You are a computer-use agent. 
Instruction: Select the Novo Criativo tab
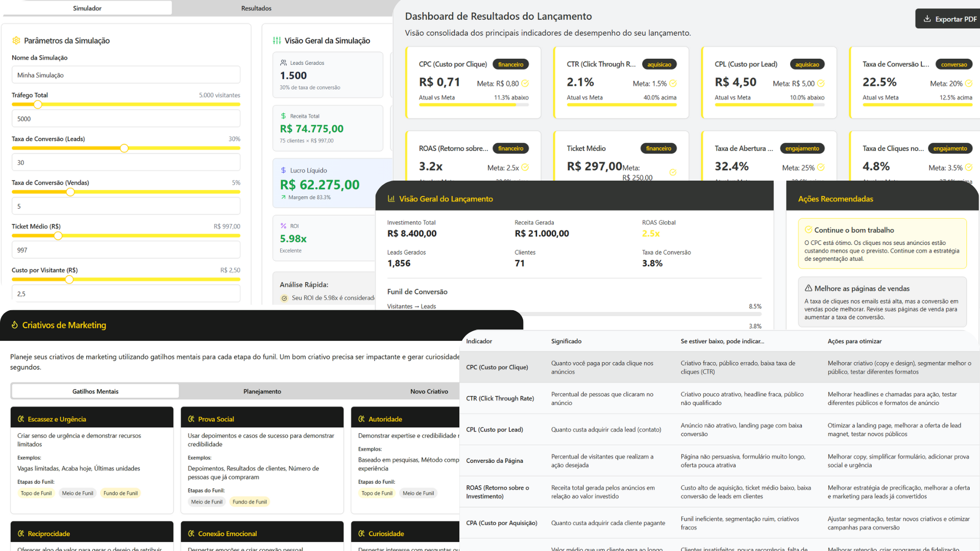click(429, 391)
